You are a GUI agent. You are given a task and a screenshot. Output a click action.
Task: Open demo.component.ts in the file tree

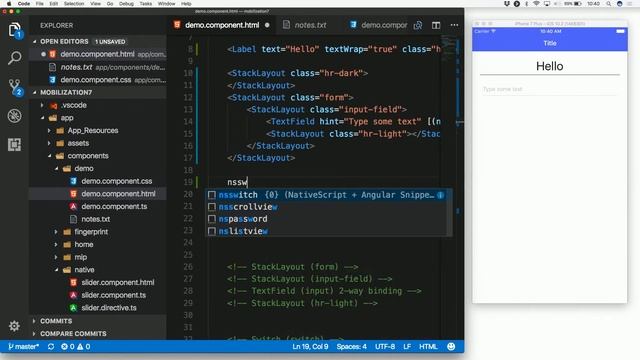point(98,207)
